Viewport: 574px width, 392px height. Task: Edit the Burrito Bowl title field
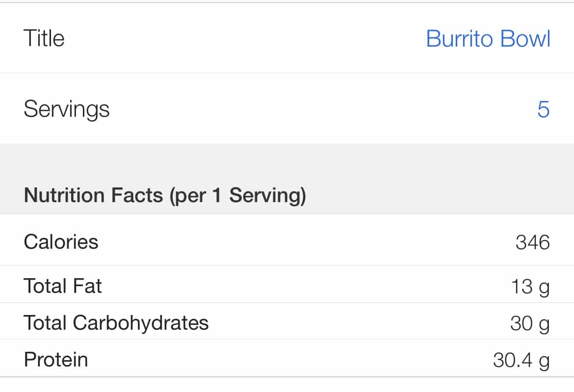488,39
